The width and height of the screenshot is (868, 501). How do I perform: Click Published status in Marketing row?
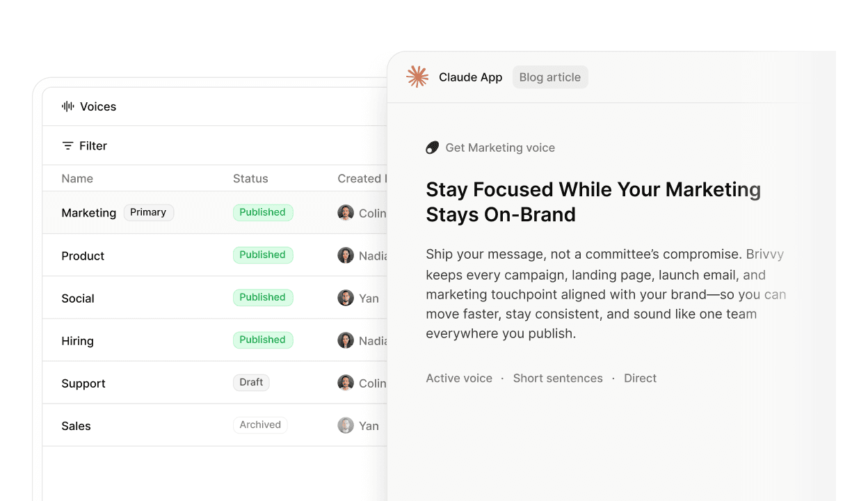[263, 213]
